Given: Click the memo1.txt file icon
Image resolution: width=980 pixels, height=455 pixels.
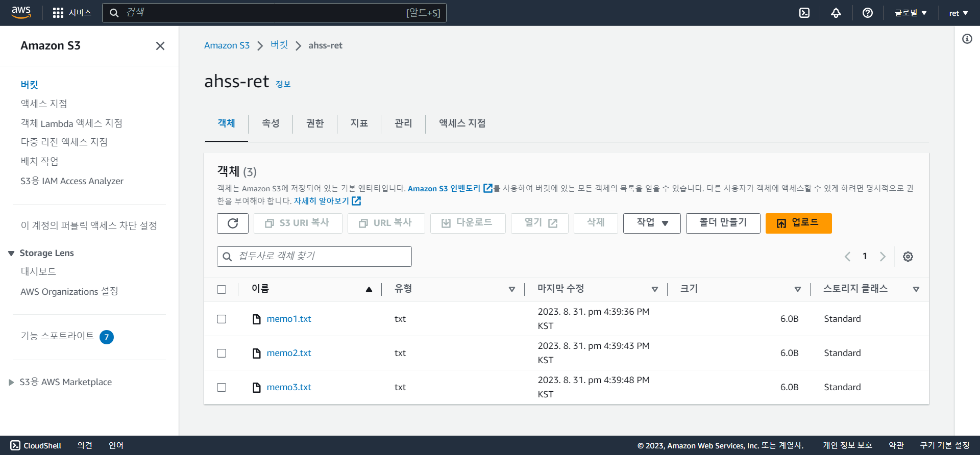Looking at the screenshot, I should [x=257, y=319].
